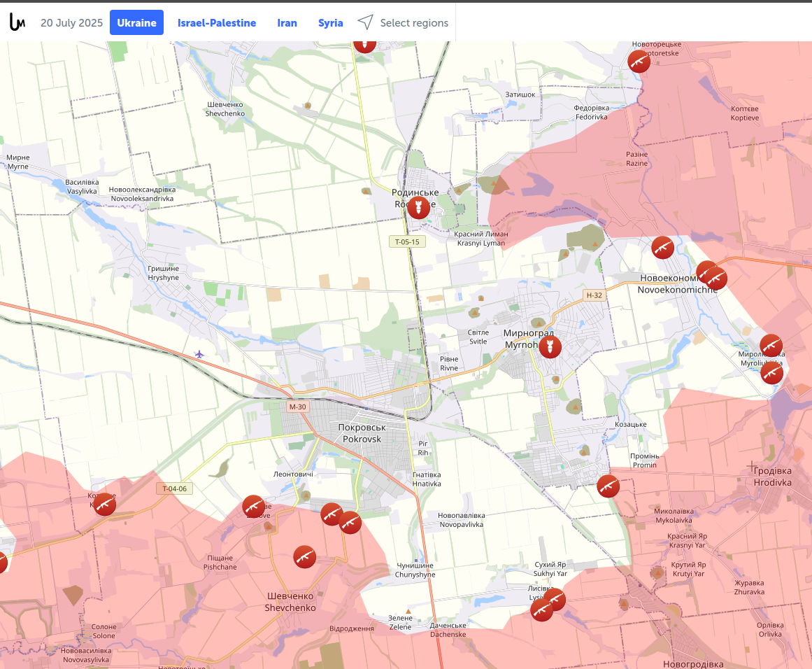Image resolution: width=812 pixels, height=669 pixels.
Task: Open the bomb marker on Myrnohrad
Action: tap(550, 346)
